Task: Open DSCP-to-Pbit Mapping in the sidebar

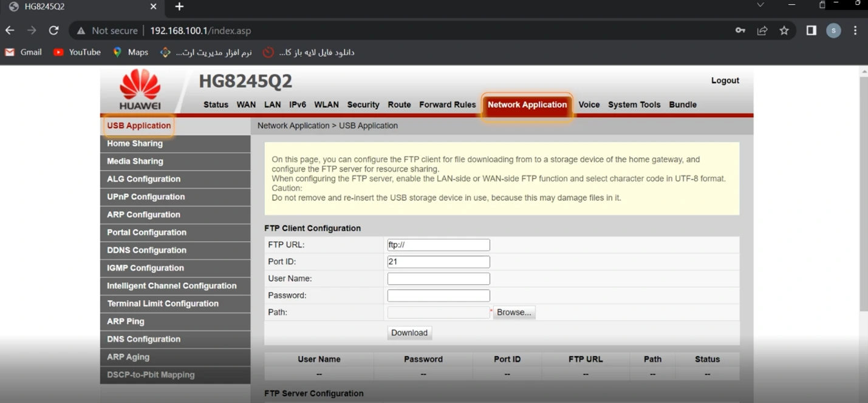Action: pyautogui.click(x=175, y=374)
